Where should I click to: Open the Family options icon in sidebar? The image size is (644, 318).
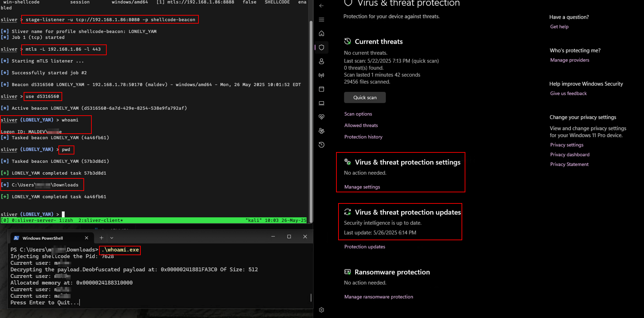click(321, 131)
